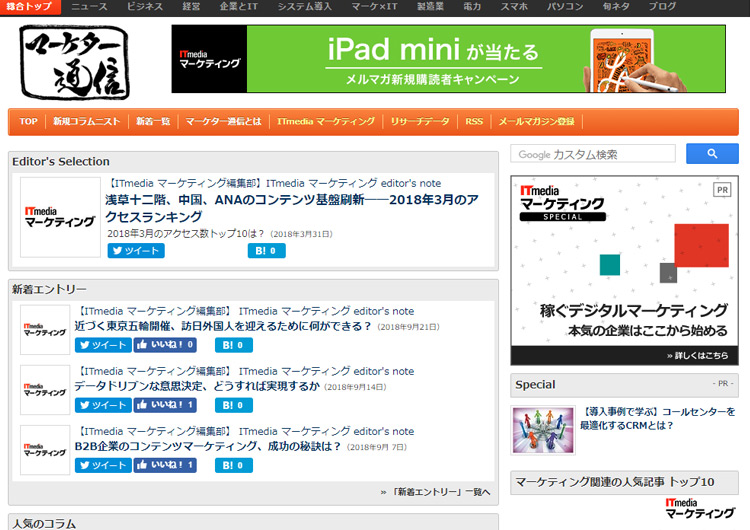Like the 東京五輪 article with いいね
The width and height of the screenshot is (750, 530).
pos(165,345)
